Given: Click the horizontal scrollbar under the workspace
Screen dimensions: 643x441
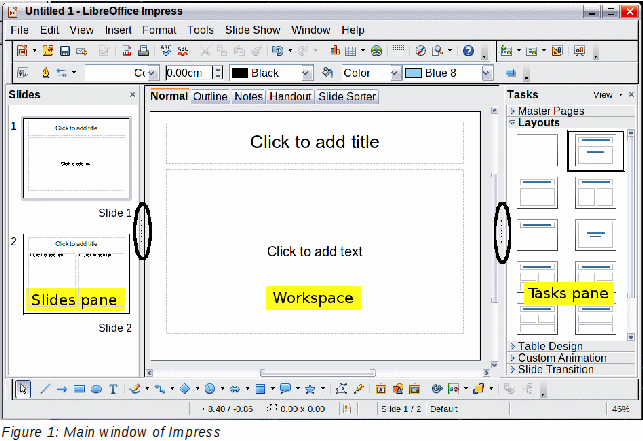Looking at the screenshot, I should click(x=318, y=372).
